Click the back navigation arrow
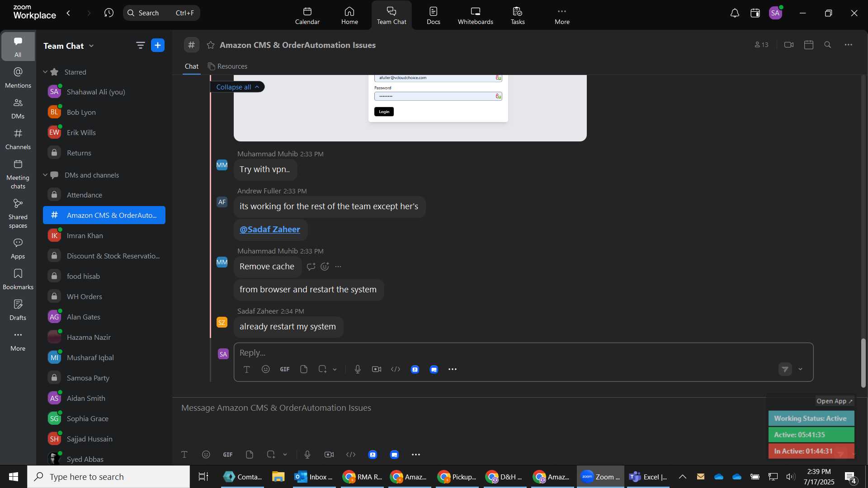Viewport: 868px width, 488px height. pos(68,13)
